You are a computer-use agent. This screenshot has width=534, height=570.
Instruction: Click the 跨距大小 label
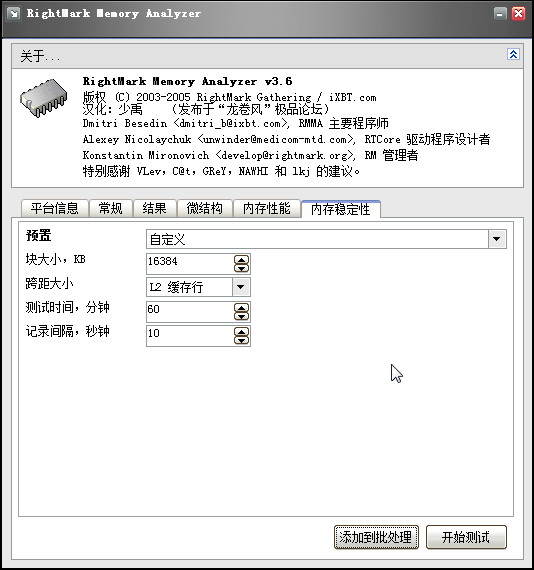(x=49, y=284)
